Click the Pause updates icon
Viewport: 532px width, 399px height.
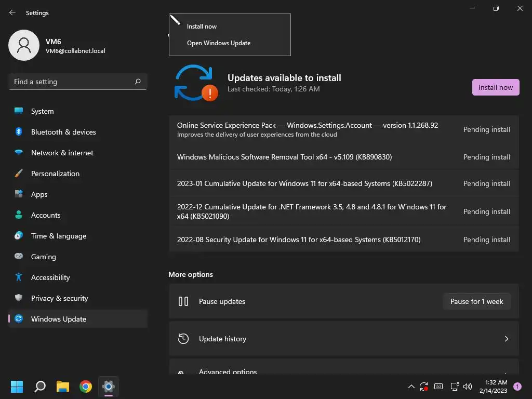point(183,301)
